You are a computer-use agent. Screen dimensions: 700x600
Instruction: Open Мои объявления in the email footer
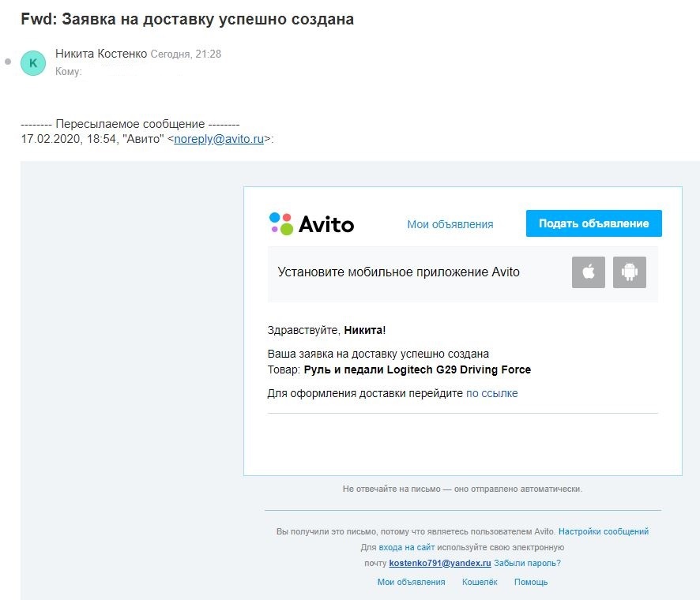[x=411, y=582]
